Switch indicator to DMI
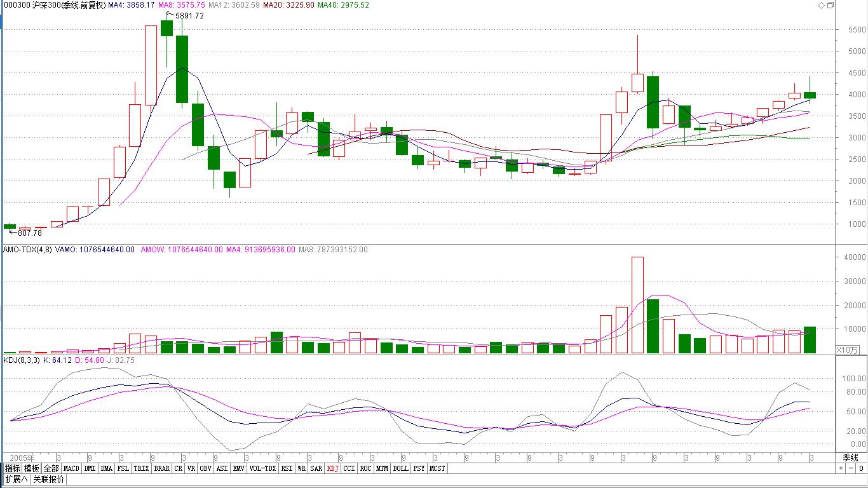The height and width of the screenshot is (488, 868). click(x=90, y=468)
